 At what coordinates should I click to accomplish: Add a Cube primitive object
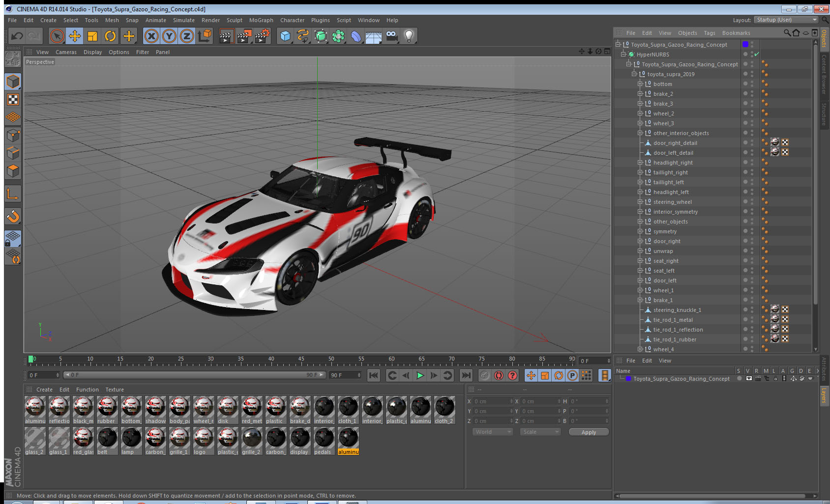coord(285,36)
